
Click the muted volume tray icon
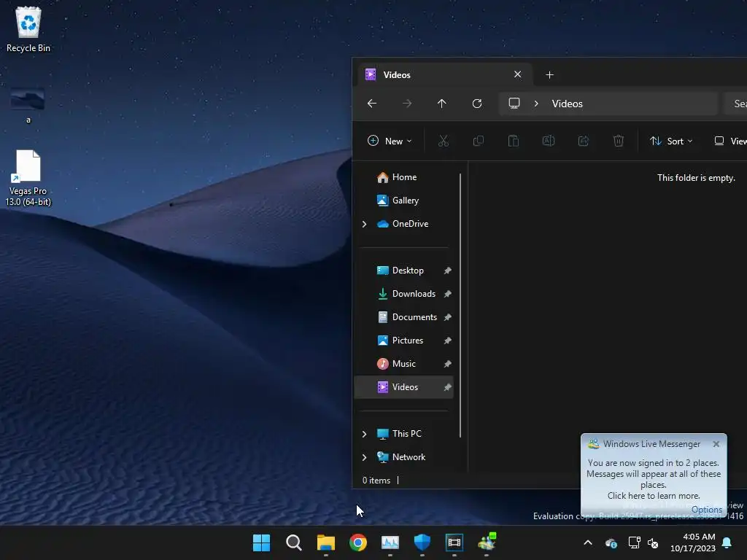653,542
